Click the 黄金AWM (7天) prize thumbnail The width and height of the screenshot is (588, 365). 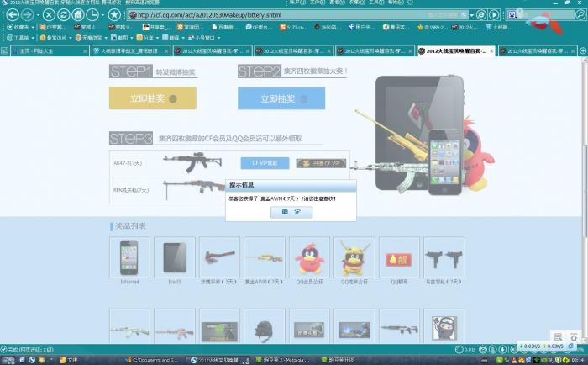click(x=265, y=257)
